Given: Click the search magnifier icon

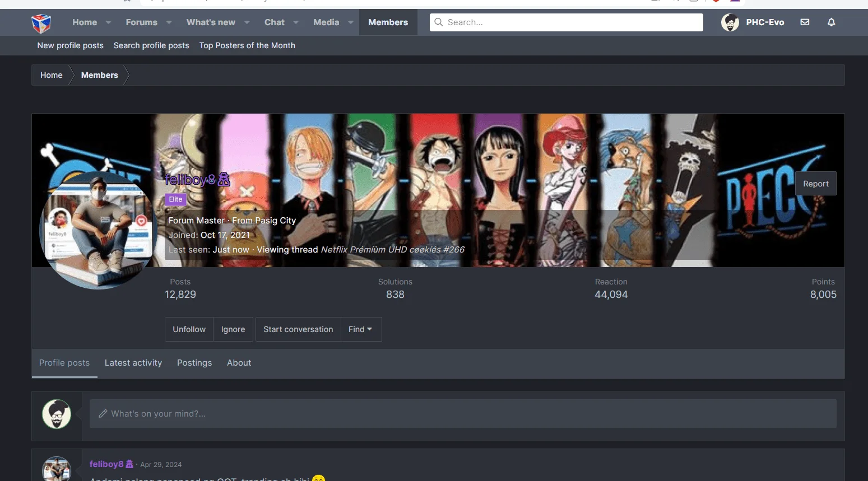Looking at the screenshot, I should [439, 22].
